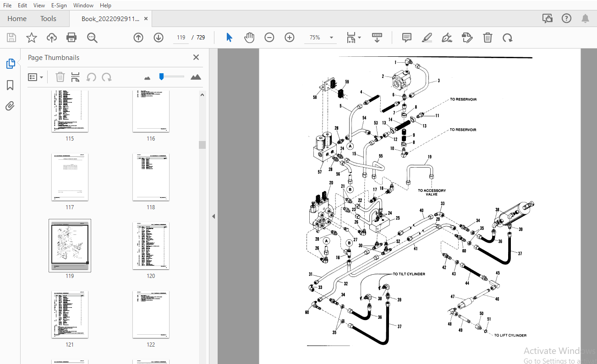This screenshot has height=364, width=597.
Task: Open the share comments icon at top right
Action: coord(547,18)
